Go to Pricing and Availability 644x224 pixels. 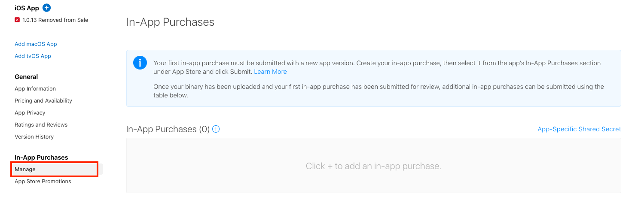(x=43, y=100)
